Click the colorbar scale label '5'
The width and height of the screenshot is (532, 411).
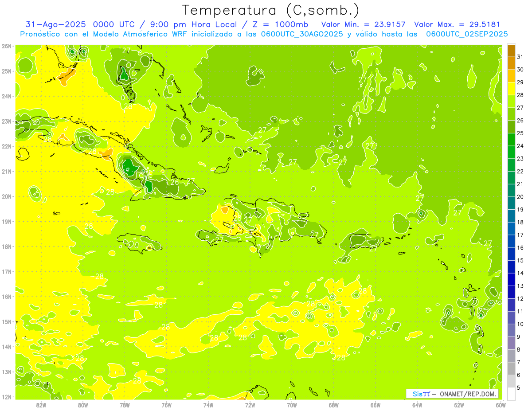519,388
